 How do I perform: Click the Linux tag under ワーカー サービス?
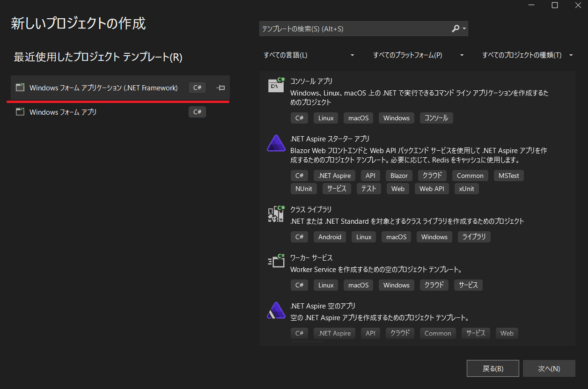click(x=325, y=285)
